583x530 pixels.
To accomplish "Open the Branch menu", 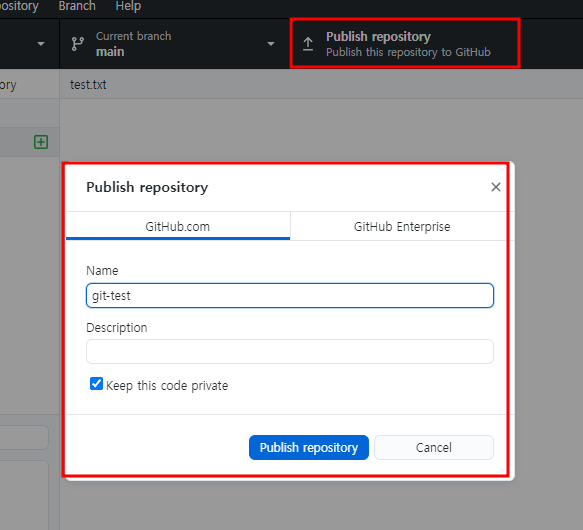I will pos(77,6).
